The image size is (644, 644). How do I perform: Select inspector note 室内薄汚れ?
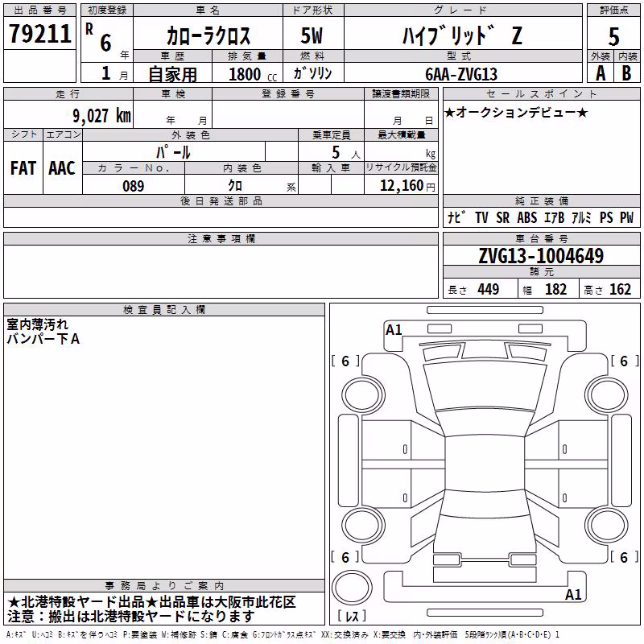(37, 324)
